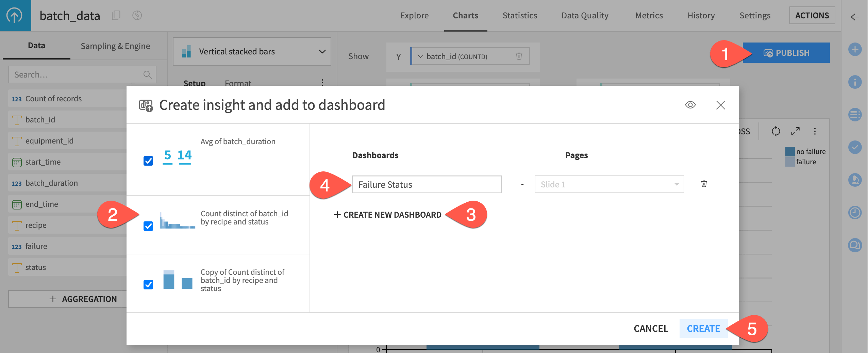Screen dimensions: 868x353
Task: Click the date icon beside end_time
Action: pyautogui.click(x=17, y=204)
